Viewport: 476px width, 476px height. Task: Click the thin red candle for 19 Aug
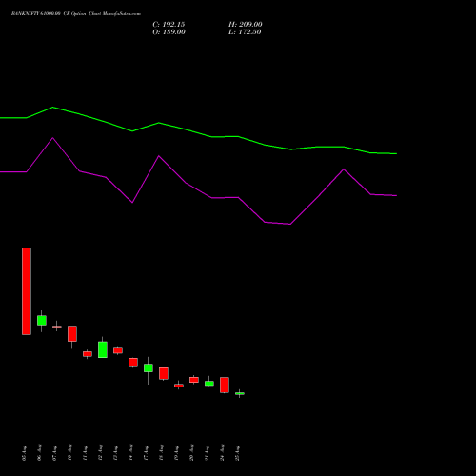[179, 386]
